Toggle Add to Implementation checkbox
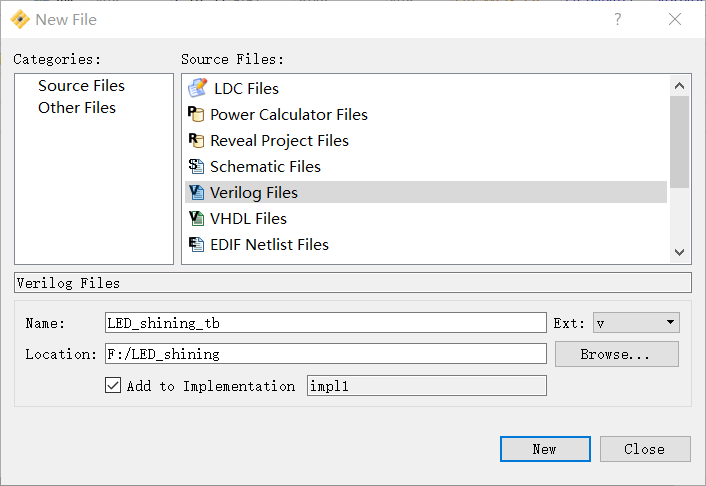Screen dimensions: 706x486 (x=113, y=386)
